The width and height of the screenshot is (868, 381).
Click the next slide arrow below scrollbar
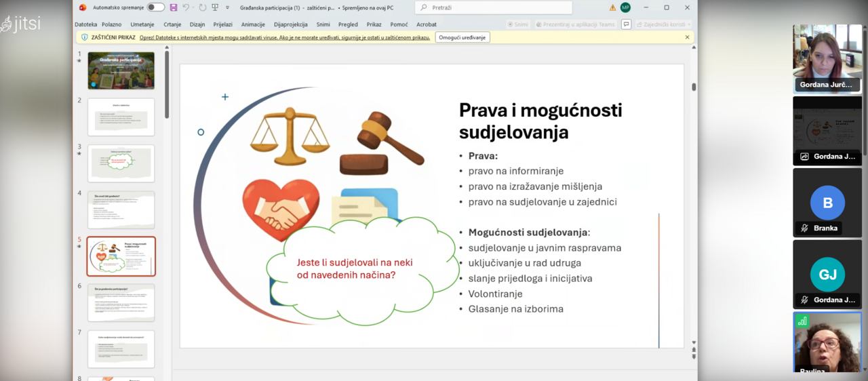point(694,357)
